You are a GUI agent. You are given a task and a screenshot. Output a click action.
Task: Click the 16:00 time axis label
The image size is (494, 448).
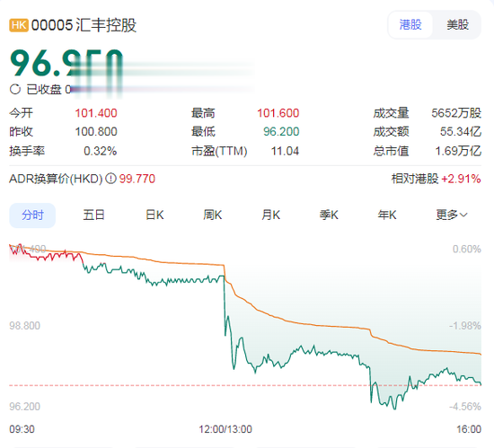pos(469,429)
